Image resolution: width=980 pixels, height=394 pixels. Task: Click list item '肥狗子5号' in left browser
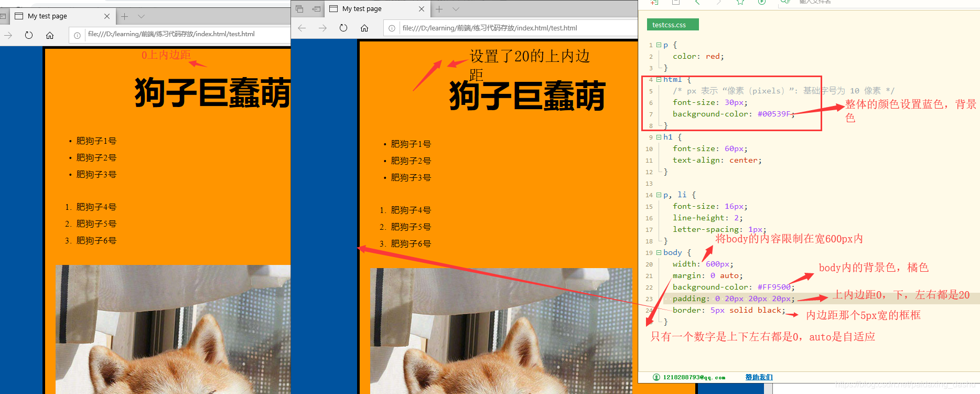(x=96, y=224)
